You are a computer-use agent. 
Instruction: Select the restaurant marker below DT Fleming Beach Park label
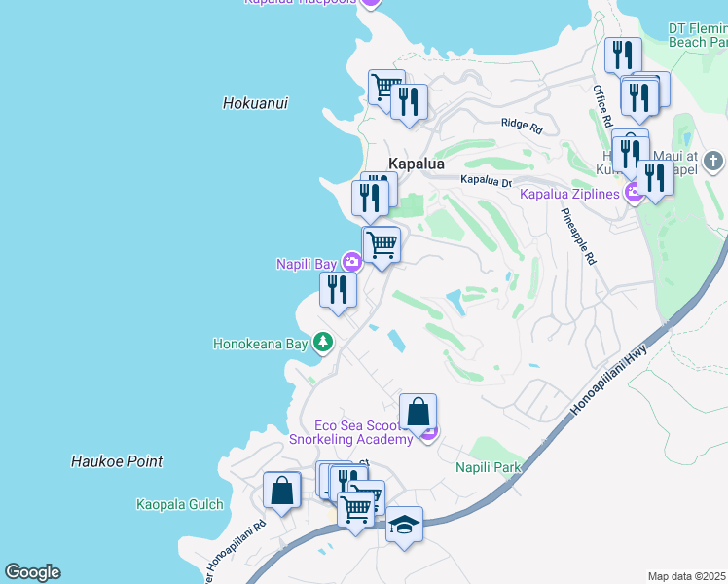(x=624, y=55)
